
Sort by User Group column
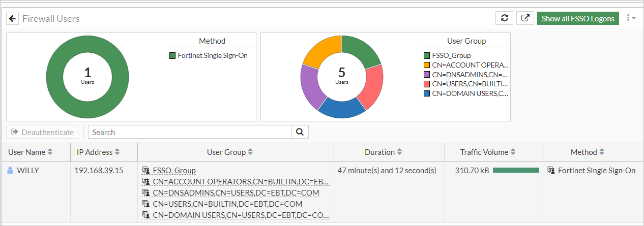(230, 152)
